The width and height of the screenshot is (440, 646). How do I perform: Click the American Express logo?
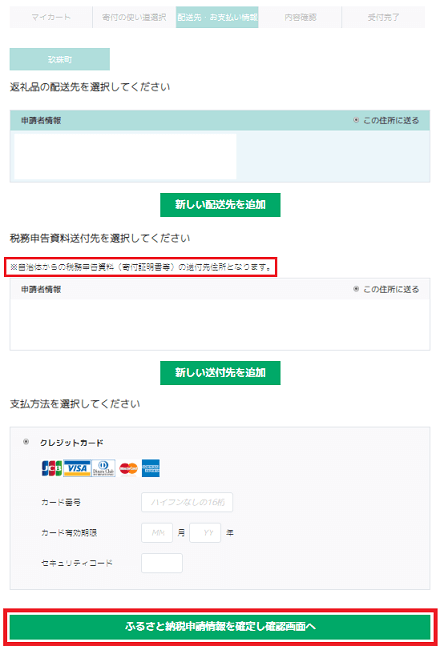click(x=151, y=468)
